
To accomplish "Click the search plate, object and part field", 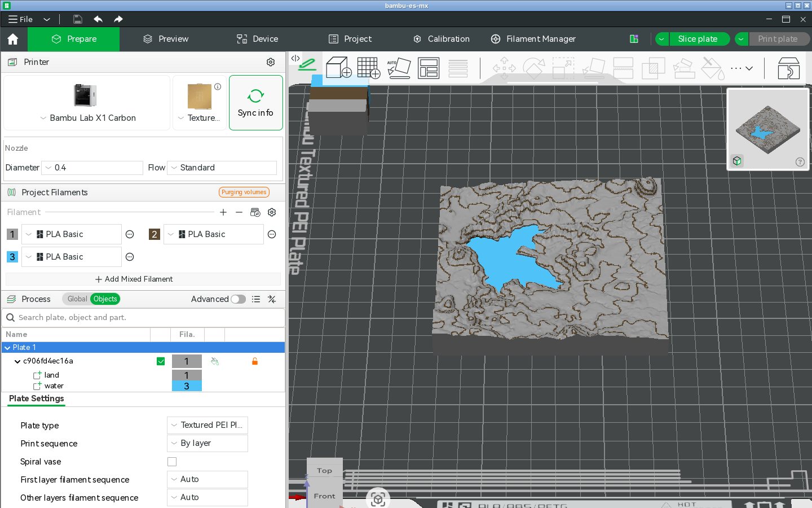I will (x=143, y=318).
